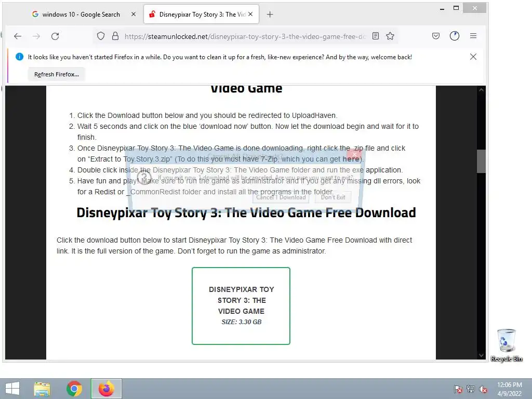
Task: Click the Firefox taskbar icon
Action: point(106,389)
